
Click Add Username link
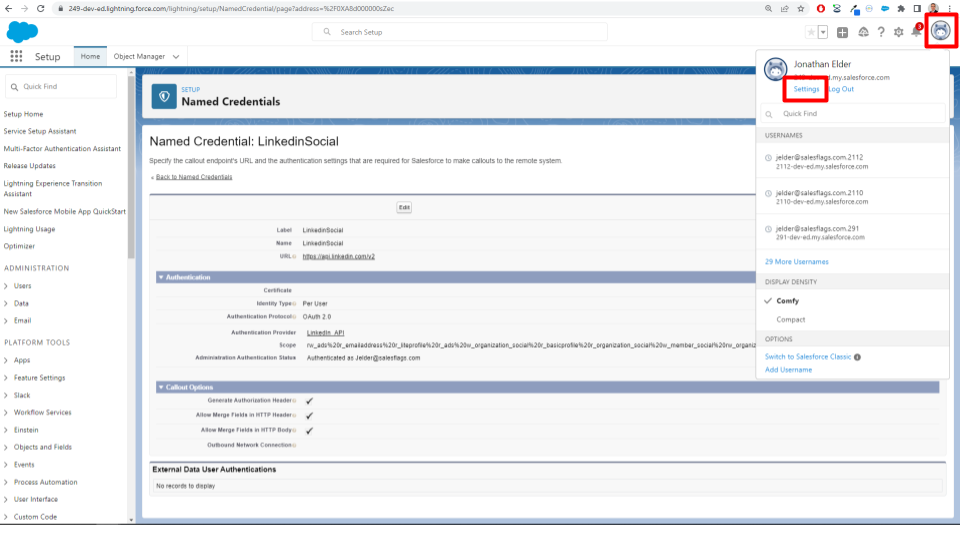click(x=788, y=370)
